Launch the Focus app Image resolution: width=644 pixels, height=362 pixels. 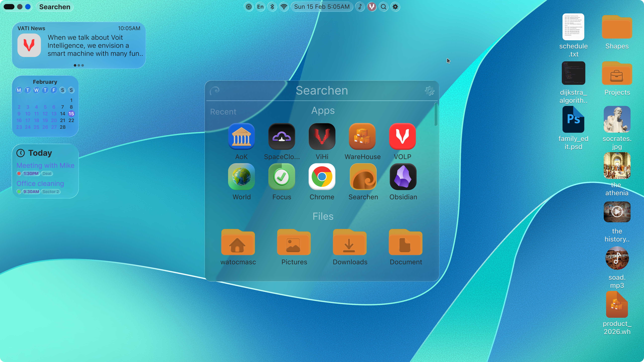click(x=281, y=177)
